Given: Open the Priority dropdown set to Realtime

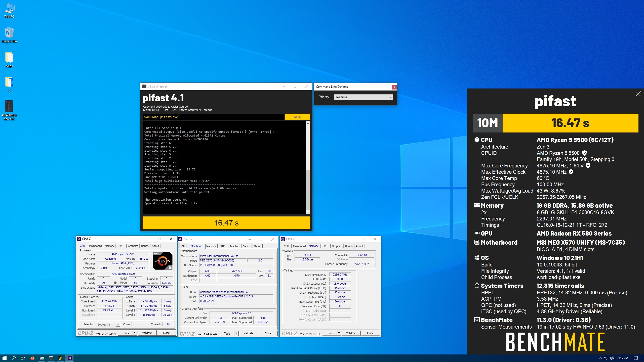Looking at the screenshot, I should point(363,97).
